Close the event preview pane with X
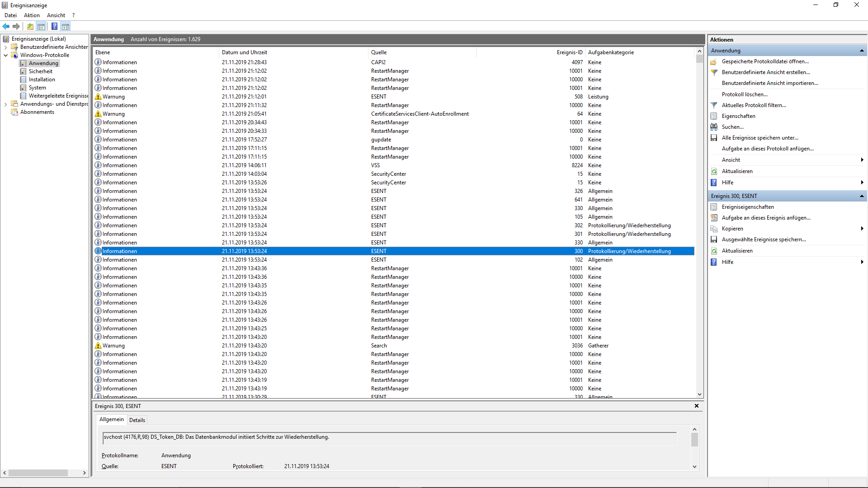 pos(697,406)
